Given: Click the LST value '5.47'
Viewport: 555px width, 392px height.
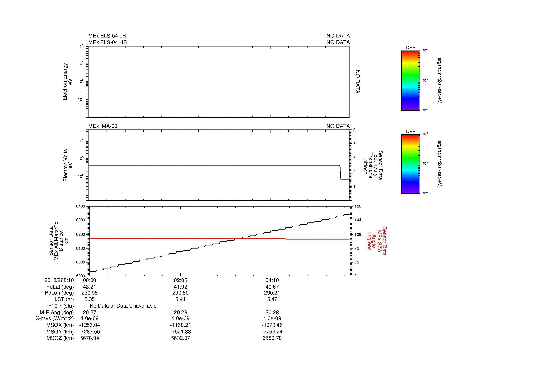Looking at the screenshot, I should pos(272,299).
